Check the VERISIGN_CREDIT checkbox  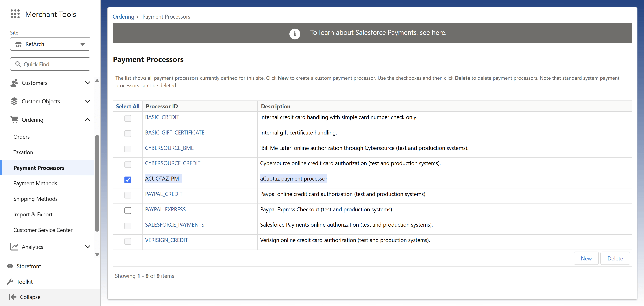pos(128,241)
